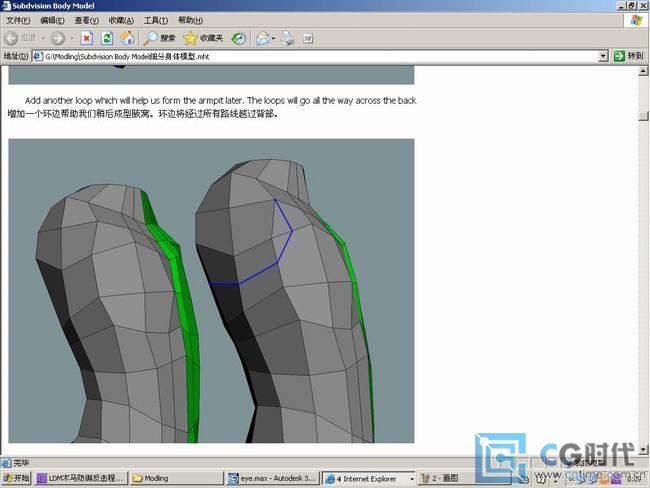Open the Mail envelope toolbar icon
The image size is (650, 488).
[262, 39]
